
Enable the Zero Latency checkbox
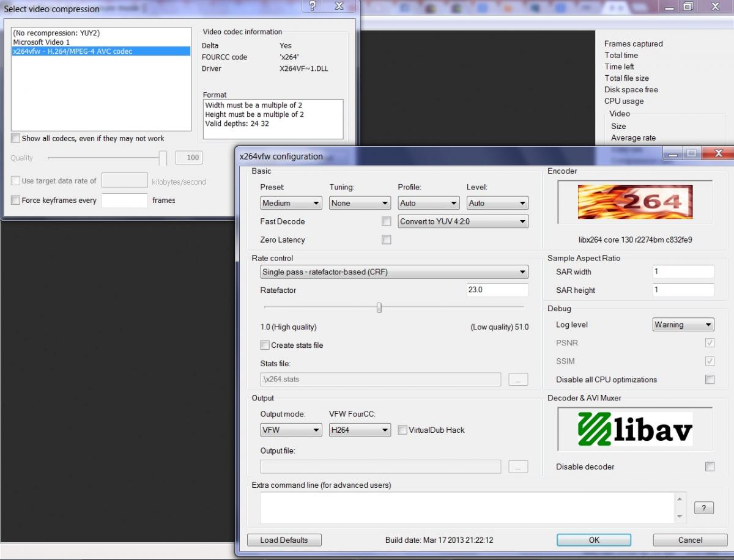[386, 240]
